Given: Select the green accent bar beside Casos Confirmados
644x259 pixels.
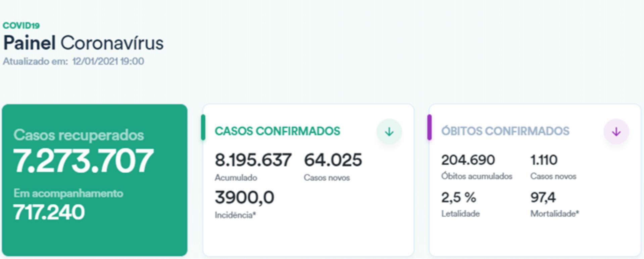Looking at the screenshot, I should [x=203, y=127].
